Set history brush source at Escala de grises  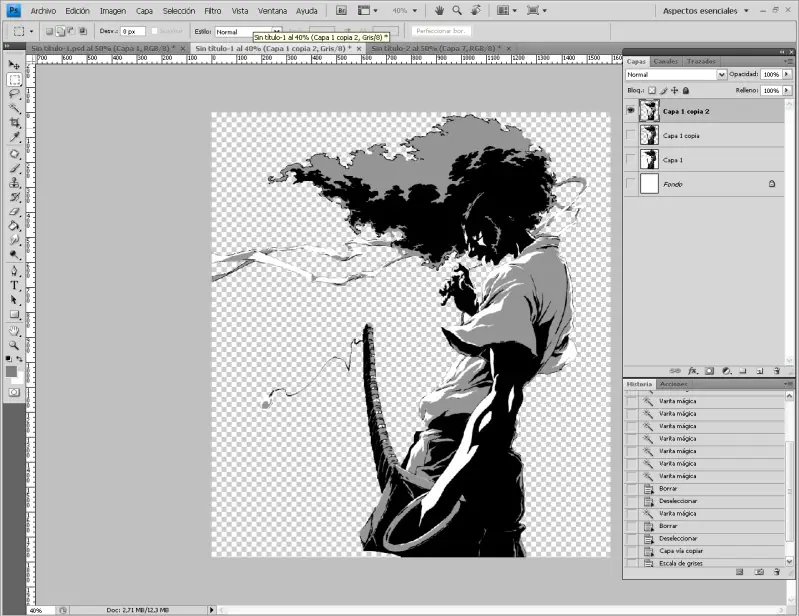click(632, 563)
